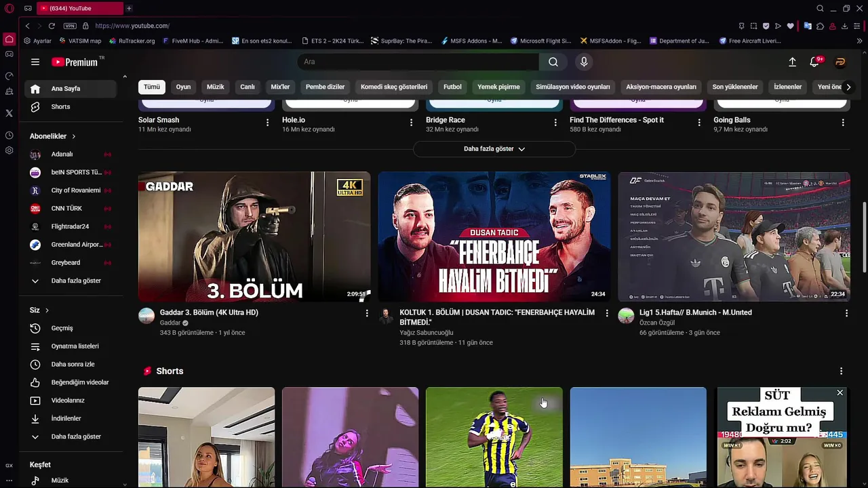The height and width of the screenshot is (488, 868).
Task: Reload the page in browser
Action: click(52, 26)
